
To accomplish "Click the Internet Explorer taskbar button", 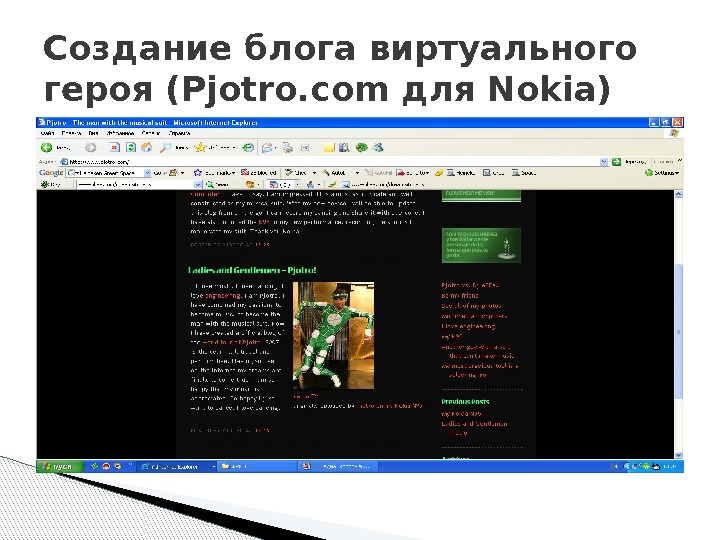I will 177,466.
